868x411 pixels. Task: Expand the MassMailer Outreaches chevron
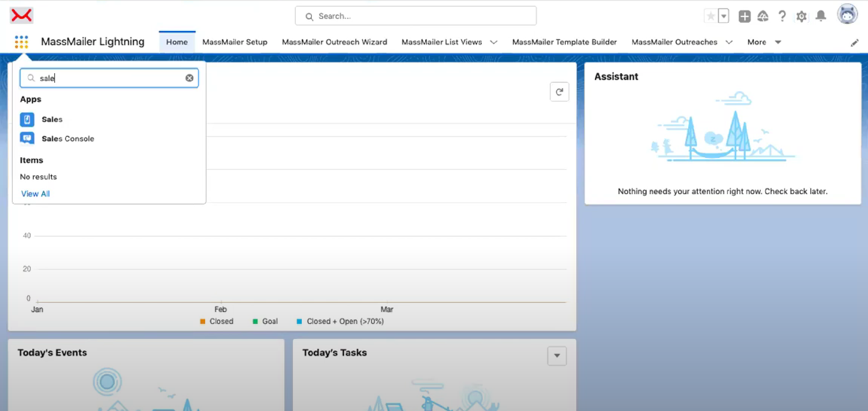click(x=729, y=42)
